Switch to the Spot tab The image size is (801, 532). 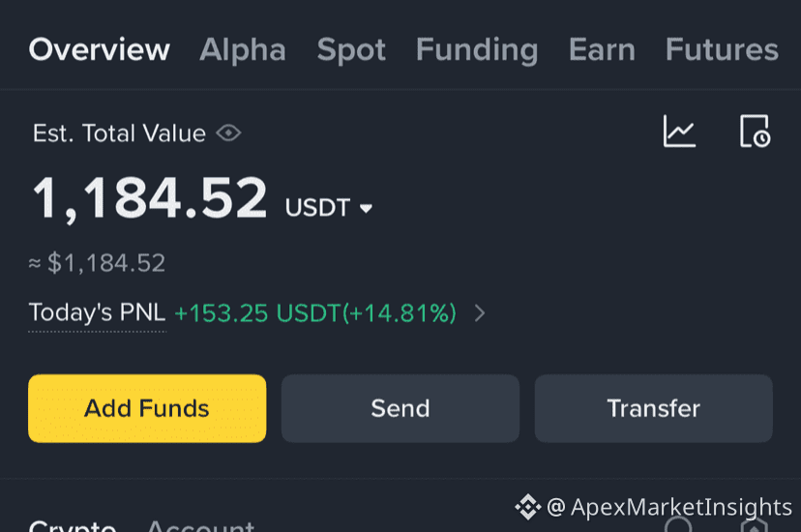click(351, 50)
